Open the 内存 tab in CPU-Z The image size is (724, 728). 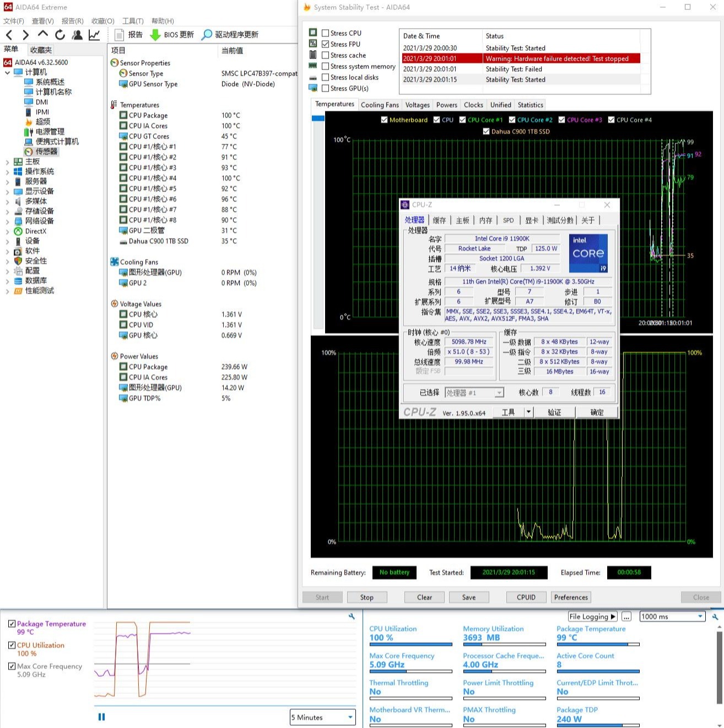pyautogui.click(x=485, y=220)
